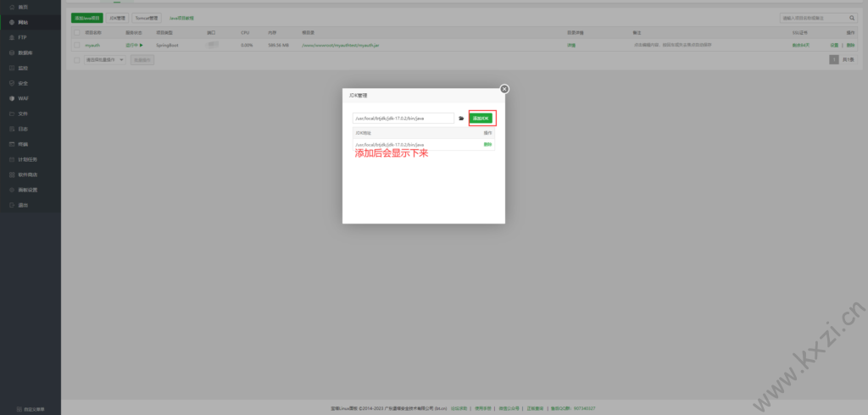This screenshot has width=868, height=415.
Task: Click the 添加Java项目 button
Action: [x=87, y=19]
